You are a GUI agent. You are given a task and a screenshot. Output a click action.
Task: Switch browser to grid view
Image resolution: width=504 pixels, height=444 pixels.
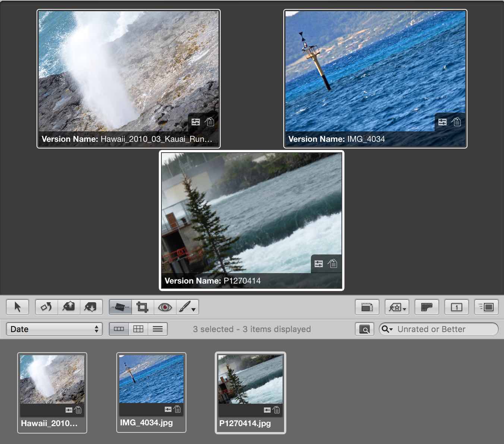click(x=138, y=329)
